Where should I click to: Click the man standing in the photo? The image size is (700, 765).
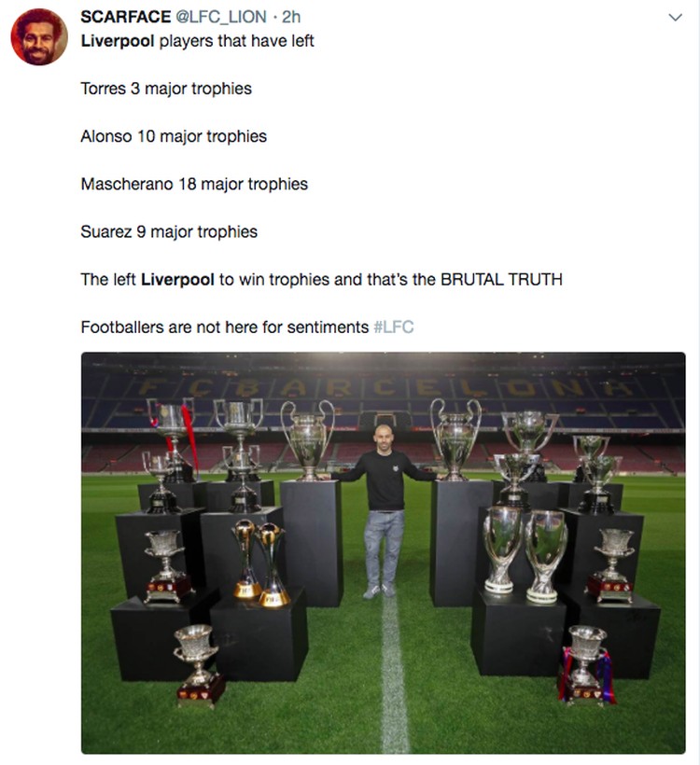383,504
